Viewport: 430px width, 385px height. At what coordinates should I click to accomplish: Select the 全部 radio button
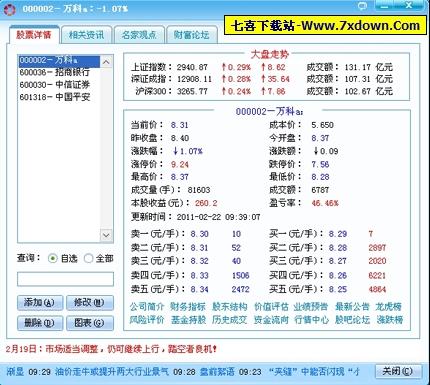pyautogui.click(x=88, y=258)
